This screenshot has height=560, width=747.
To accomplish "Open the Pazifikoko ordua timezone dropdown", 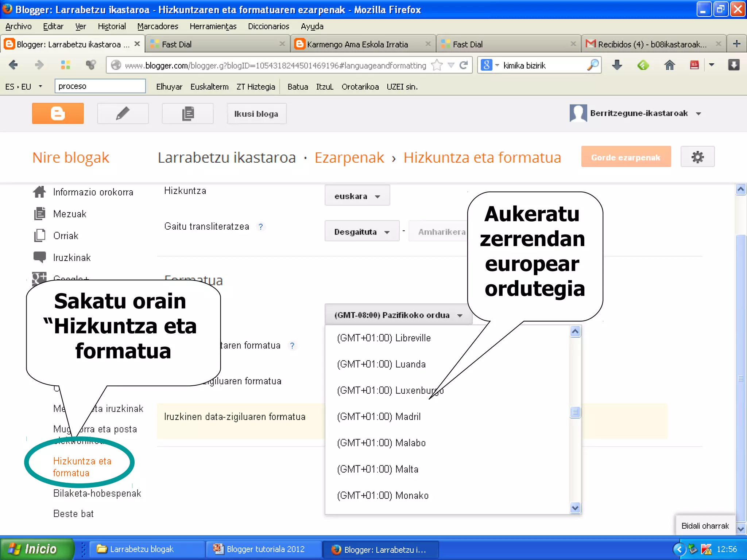I will [398, 315].
